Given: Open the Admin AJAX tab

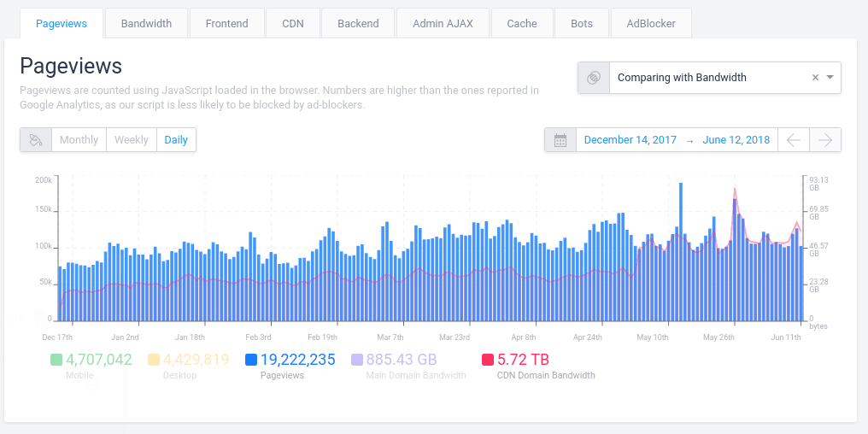Looking at the screenshot, I should pos(443,23).
